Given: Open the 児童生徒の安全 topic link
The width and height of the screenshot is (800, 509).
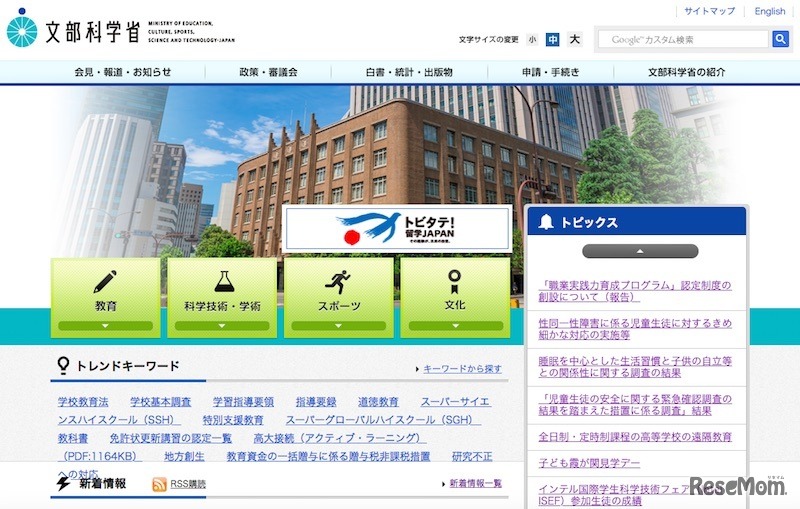Looking at the screenshot, I should point(635,404).
